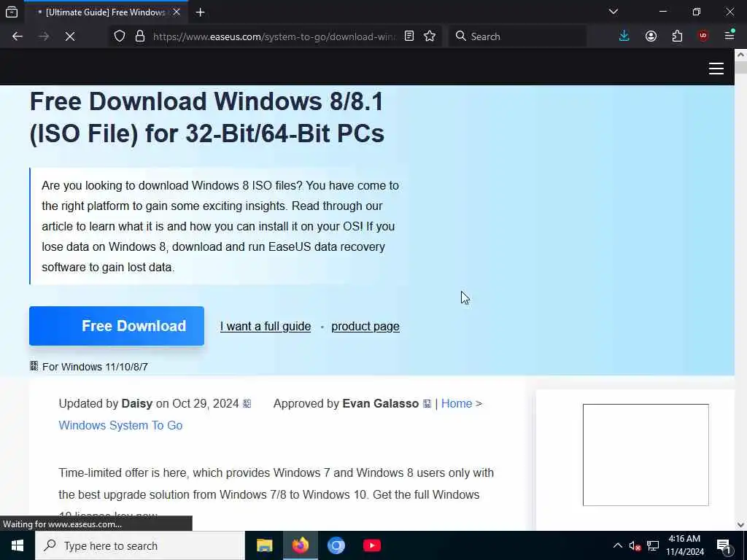Go back to the previous page
Viewport: 747px width, 560px height.
[x=18, y=36]
